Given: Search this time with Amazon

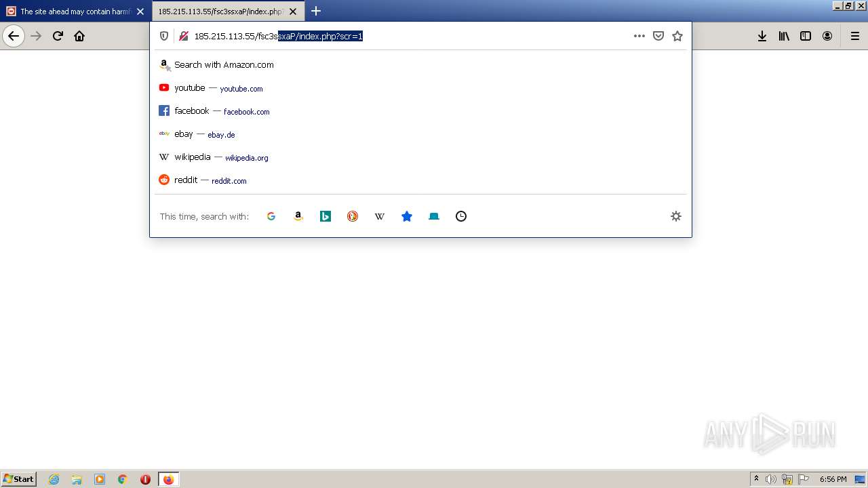Looking at the screenshot, I should (298, 216).
